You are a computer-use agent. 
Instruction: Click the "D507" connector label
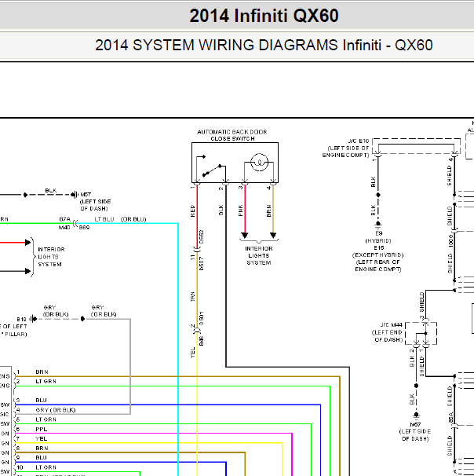[x=202, y=263]
